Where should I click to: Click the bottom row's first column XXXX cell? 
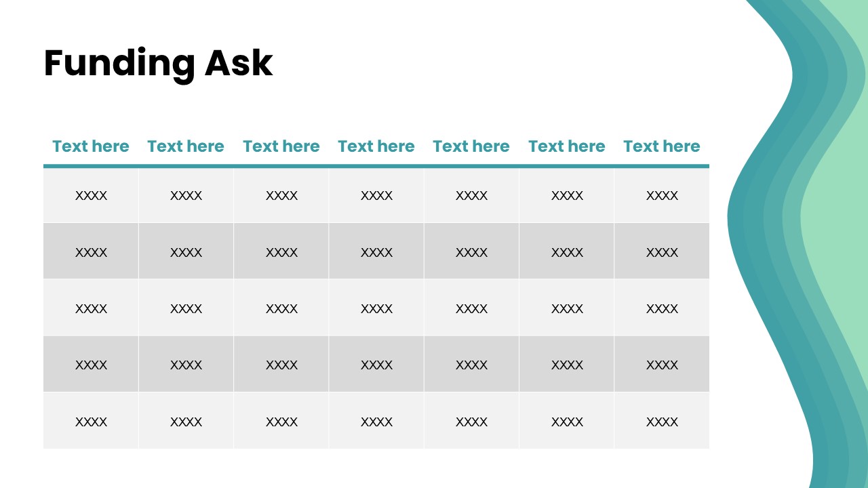click(x=91, y=422)
